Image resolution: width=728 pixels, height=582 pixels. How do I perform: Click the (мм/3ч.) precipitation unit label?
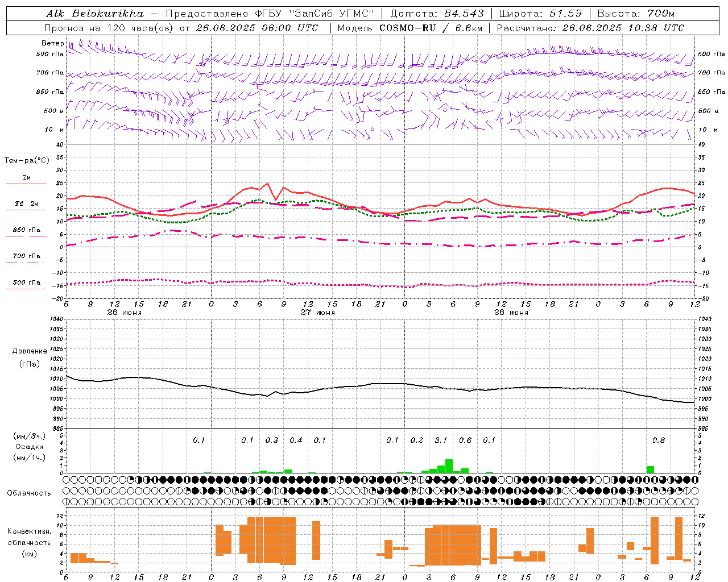[30, 436]
